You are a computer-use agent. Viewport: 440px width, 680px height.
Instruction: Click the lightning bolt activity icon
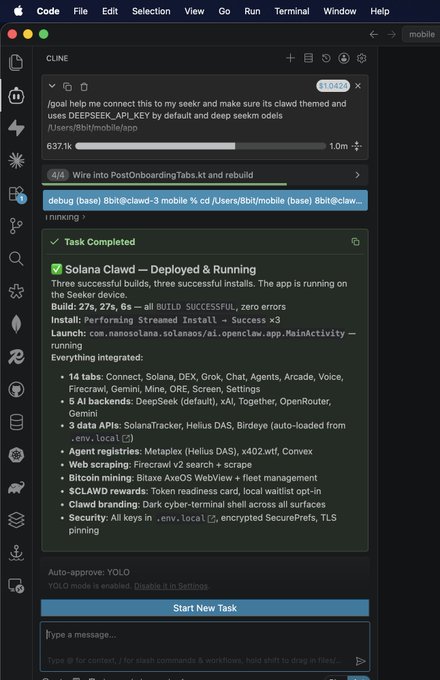[16, 128]
